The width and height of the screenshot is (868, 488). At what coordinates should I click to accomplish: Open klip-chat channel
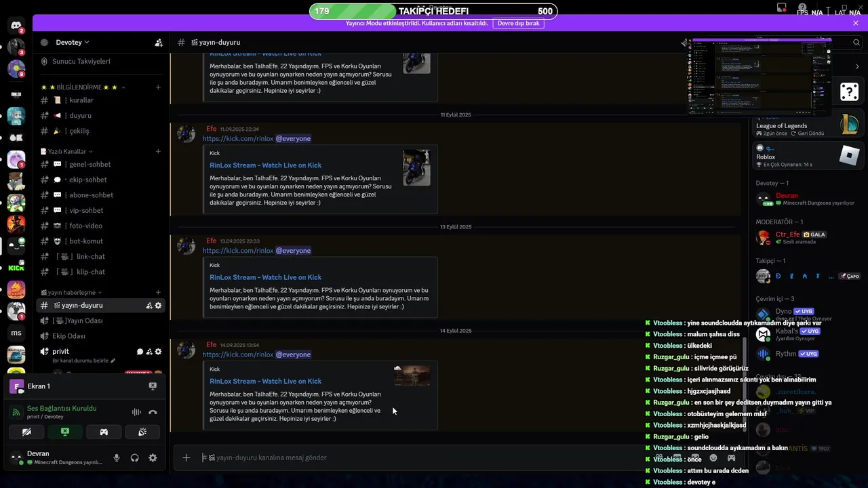click(102, 272)
